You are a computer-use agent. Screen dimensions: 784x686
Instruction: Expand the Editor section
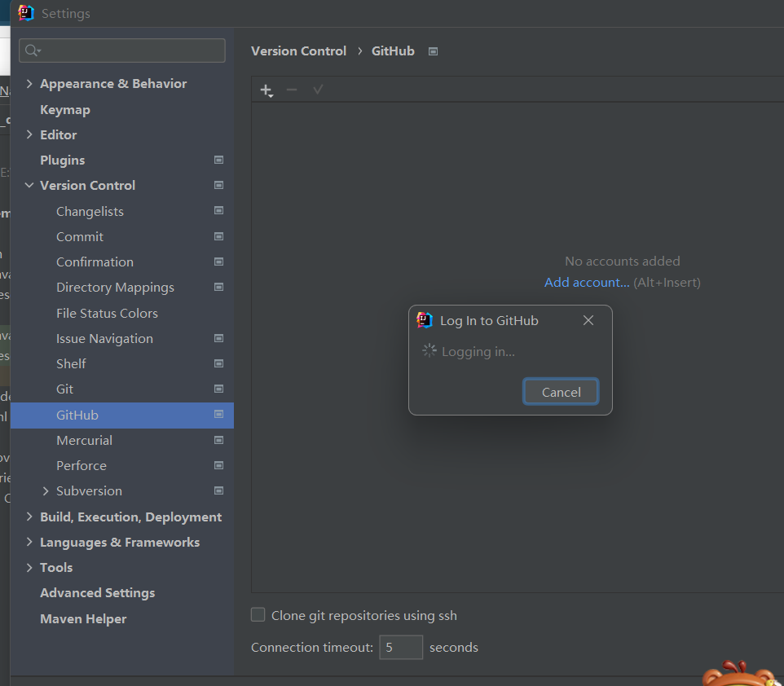29,134
